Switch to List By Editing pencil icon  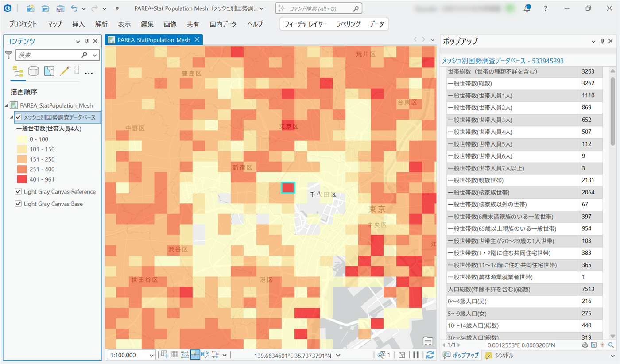point(64,71)
